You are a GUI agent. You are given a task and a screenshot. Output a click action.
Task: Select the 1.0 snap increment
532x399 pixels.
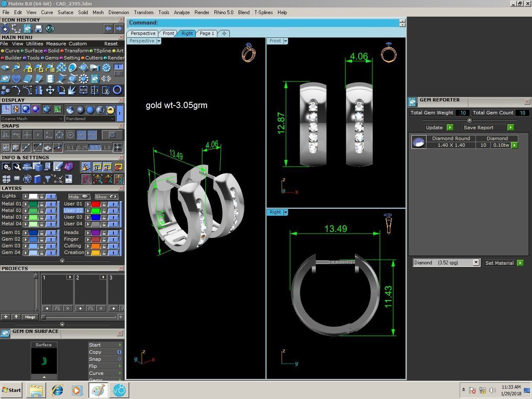click(107, 148)
